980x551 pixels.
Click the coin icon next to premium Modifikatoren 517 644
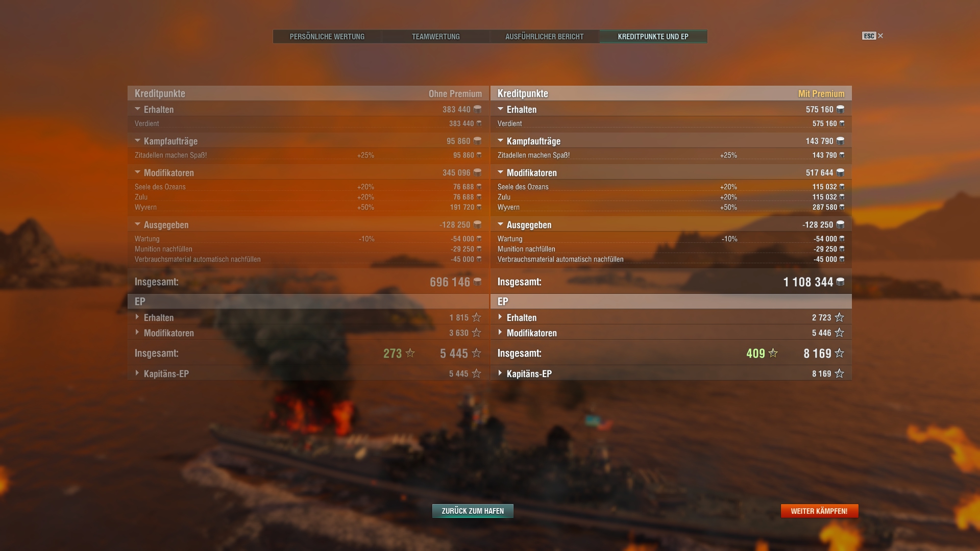tap(840, 172)
